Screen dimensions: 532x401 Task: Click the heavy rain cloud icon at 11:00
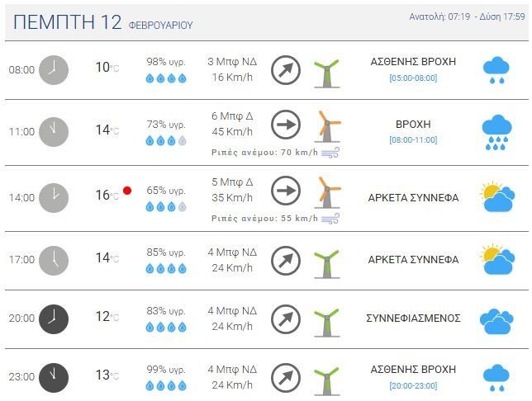coord(496,131)
